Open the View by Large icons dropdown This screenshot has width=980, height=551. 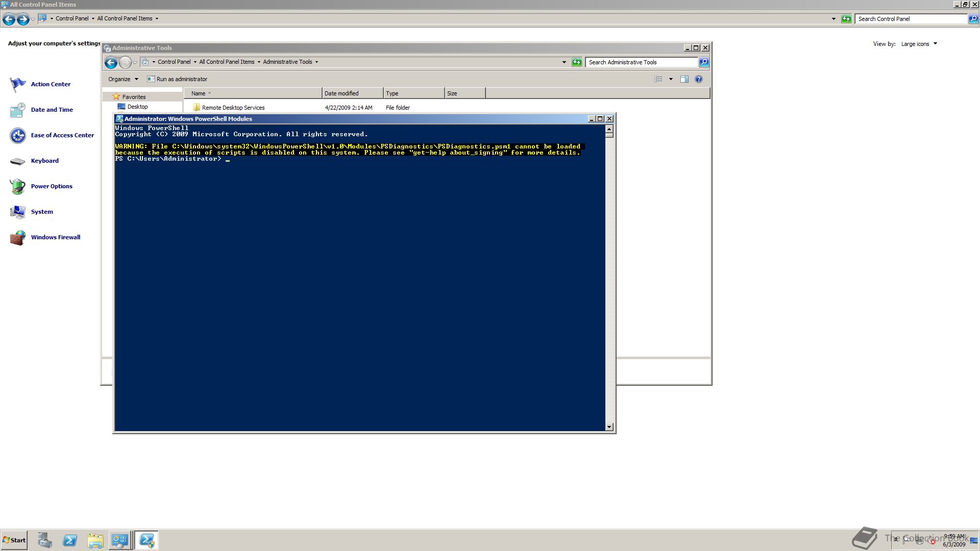(919, 44)
